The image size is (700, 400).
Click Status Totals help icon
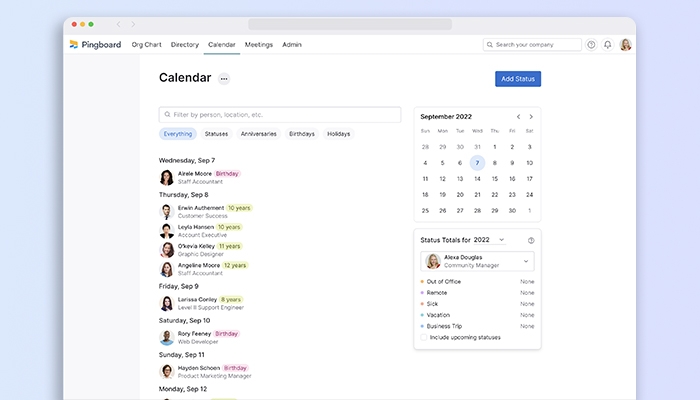531,240
